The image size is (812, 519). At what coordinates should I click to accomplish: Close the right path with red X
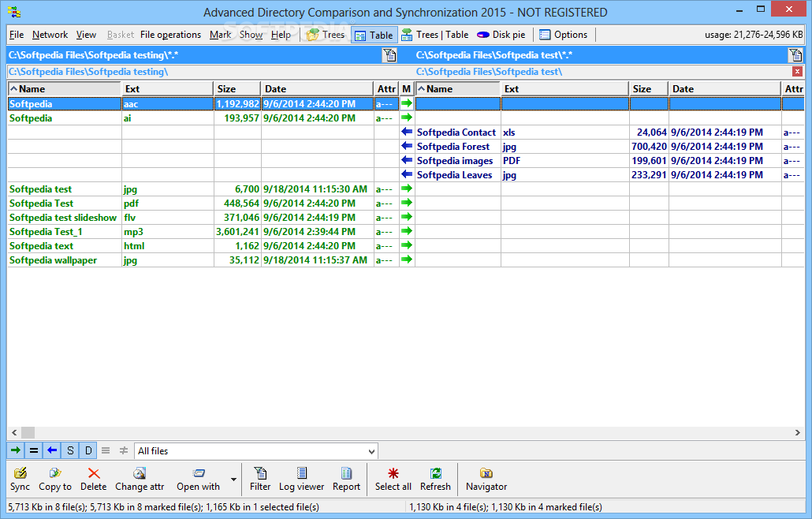tap(798, 72)
